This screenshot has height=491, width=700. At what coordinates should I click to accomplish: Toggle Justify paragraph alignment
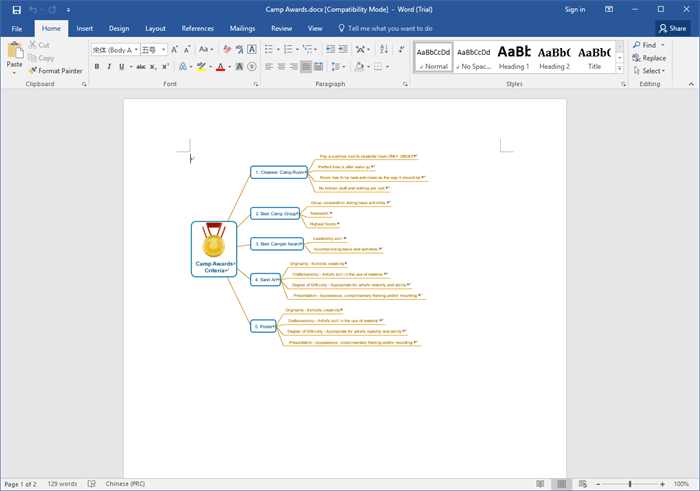(306, 67)
